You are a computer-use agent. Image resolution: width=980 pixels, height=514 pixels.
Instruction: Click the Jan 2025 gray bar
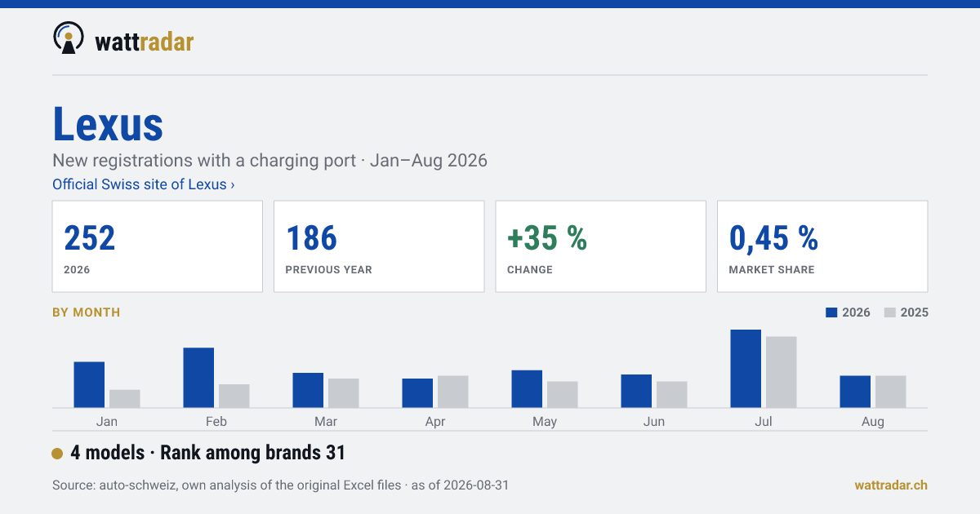(125, 398)
